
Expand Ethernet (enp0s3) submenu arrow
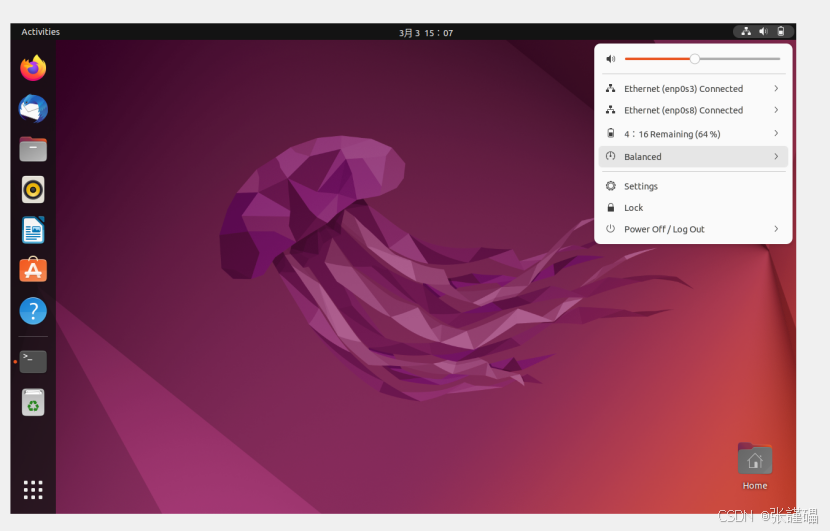(776, 88)
